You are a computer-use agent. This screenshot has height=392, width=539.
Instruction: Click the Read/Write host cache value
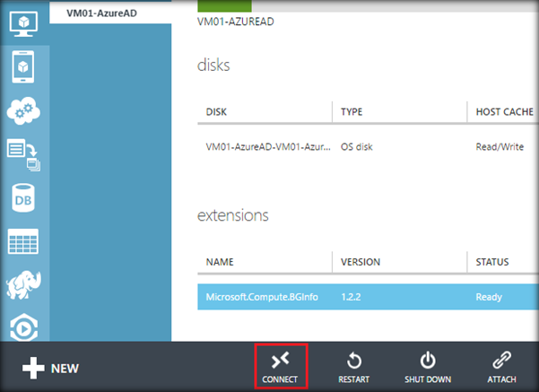point(500,147)
